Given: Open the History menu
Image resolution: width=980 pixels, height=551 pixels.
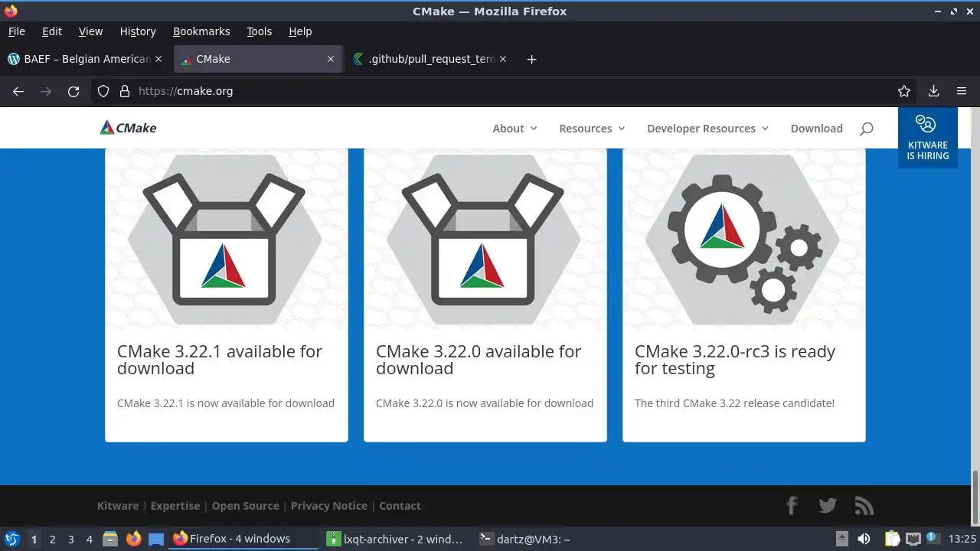Looking at the screenshot, I should pyautogui.click(x=138, y=31).
